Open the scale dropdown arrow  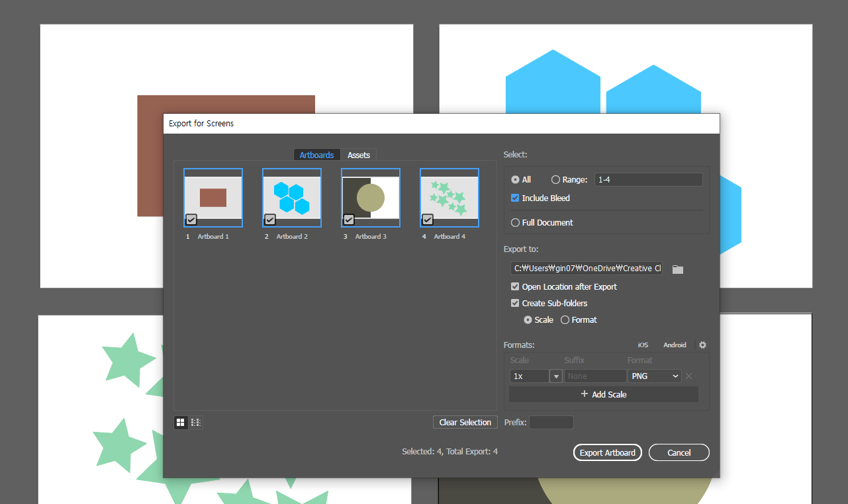point(556,376)
